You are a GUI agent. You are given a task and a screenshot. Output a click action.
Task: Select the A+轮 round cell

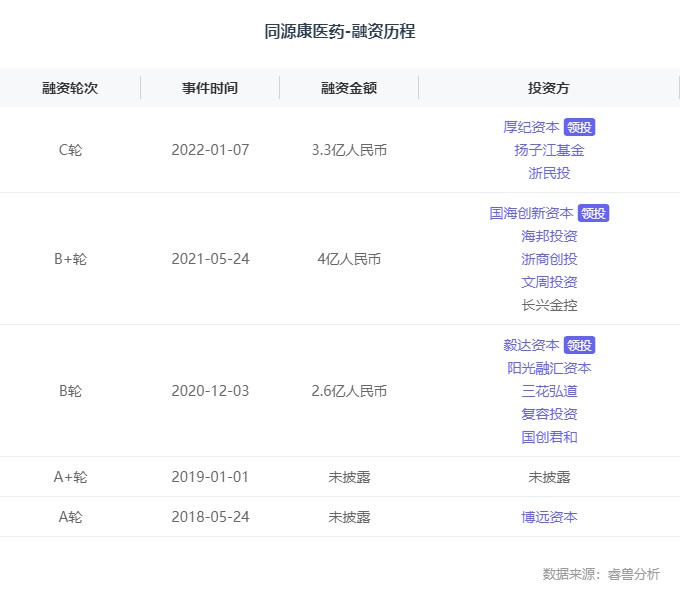click(x=70, y=477)
